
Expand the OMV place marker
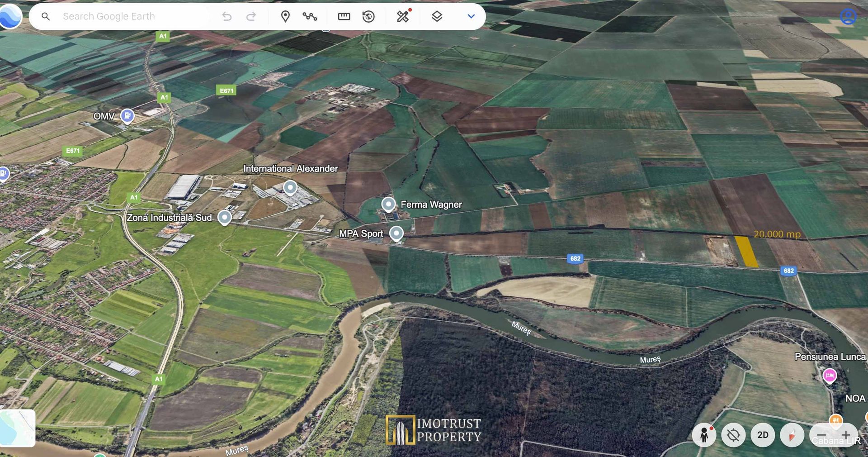(x=127, y=116)
